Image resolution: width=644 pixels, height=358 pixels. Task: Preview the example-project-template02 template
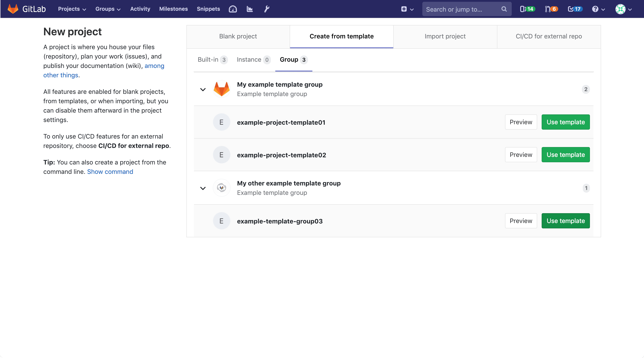click(x=521, y=155)
